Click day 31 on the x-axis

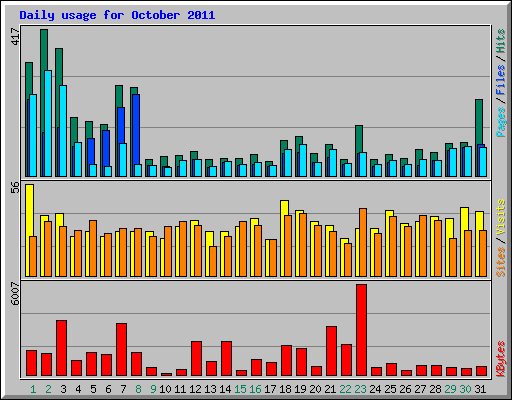tap(480, 389)
